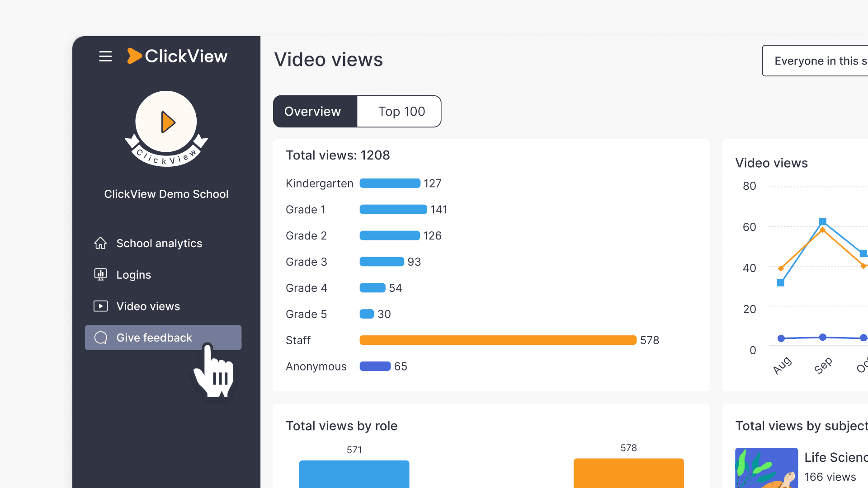Click 'ClickView Demo School' name
Screen dimensions: 868x488
pyautogui.click(x=166, y=194)
